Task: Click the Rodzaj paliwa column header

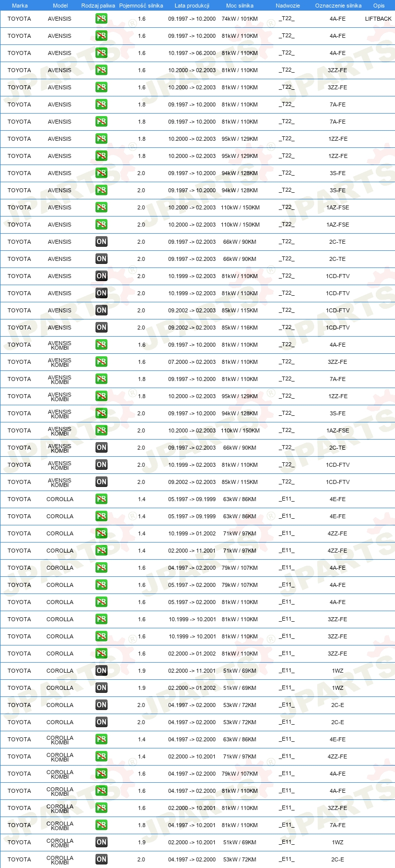Action: pos(98,6)
